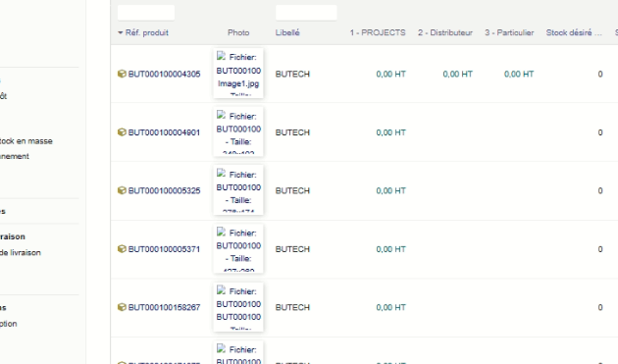Open product reference BUT000100004305
Image resolution: width=618 pixels, height=364 pixels.
[x=165, y=74]
